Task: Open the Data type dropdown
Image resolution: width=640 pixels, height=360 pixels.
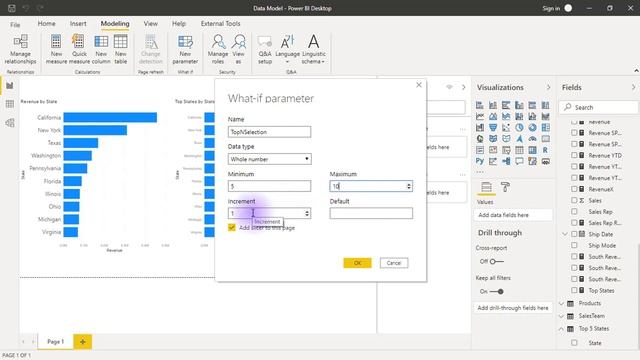Action: click(x=269, y=159)
